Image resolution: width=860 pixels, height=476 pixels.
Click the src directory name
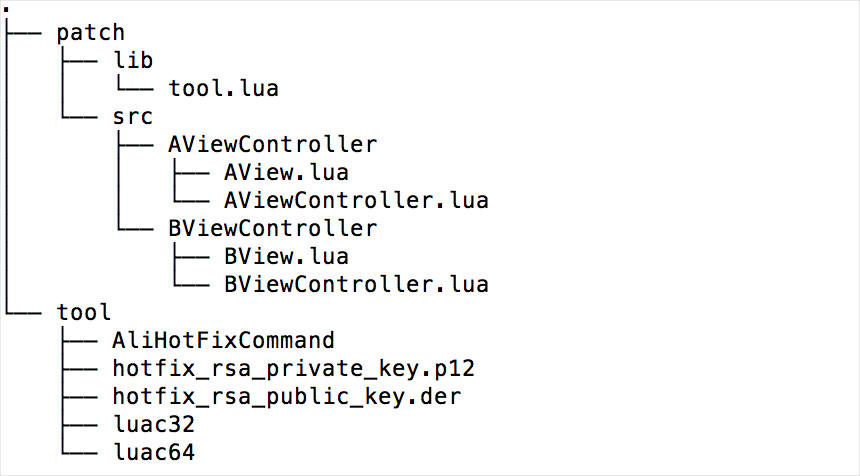(132, 117)
